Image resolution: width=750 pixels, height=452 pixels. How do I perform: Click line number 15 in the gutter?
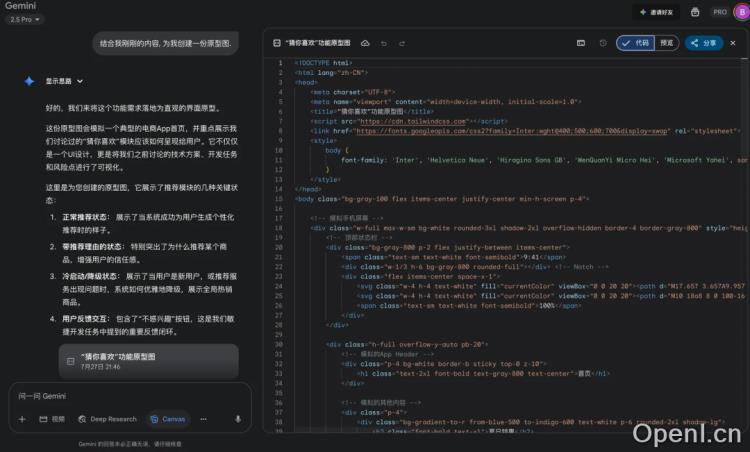pos(279,199)
